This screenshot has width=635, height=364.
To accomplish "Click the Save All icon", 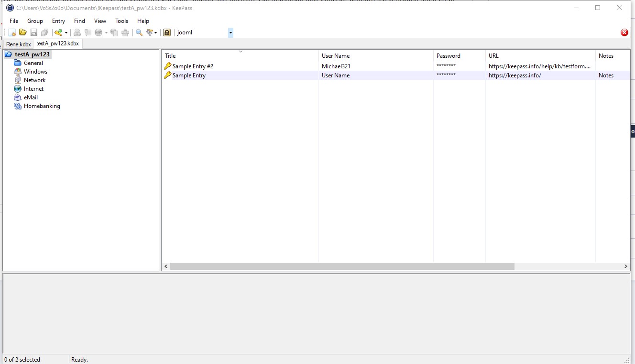I will pyautogui.click(x=44, y=32).
